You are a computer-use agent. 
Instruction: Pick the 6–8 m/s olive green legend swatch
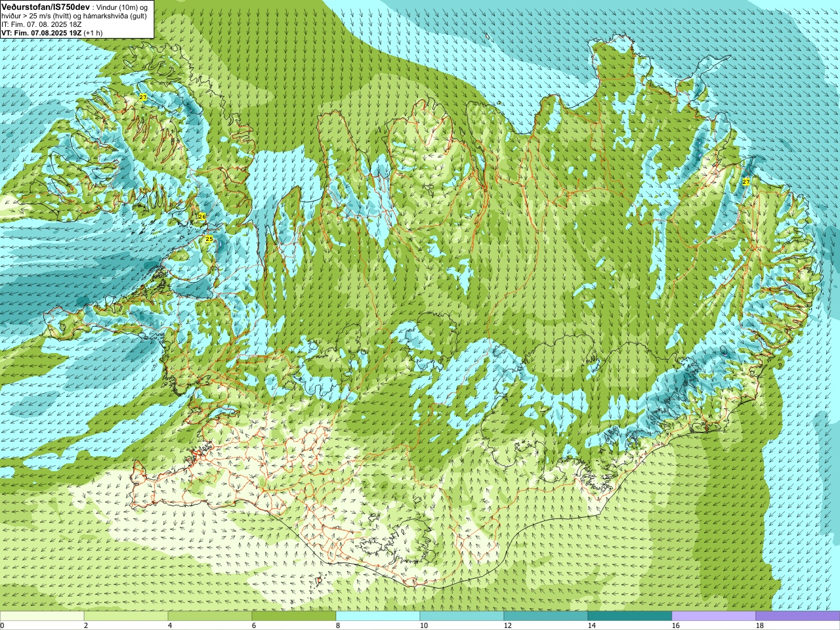294,616
